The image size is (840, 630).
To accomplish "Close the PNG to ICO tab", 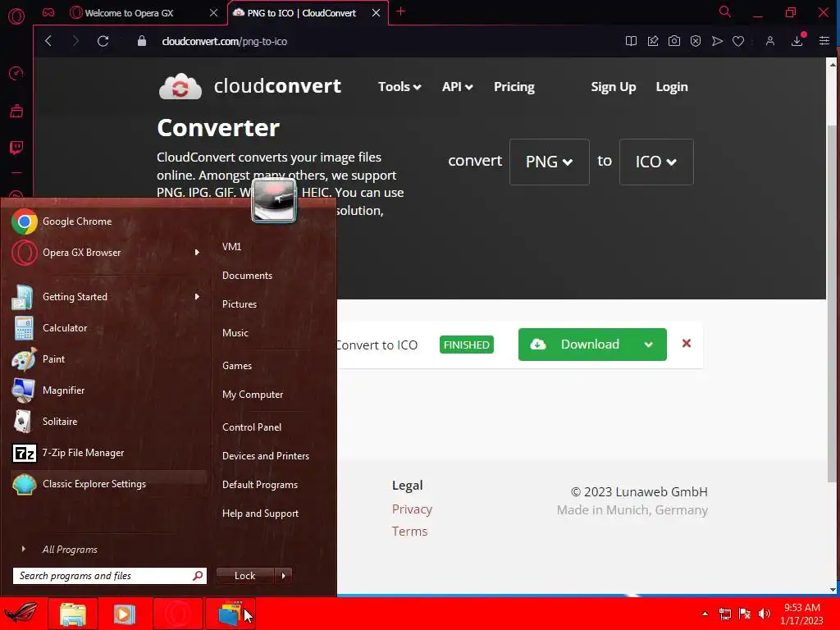I will 376,13.
